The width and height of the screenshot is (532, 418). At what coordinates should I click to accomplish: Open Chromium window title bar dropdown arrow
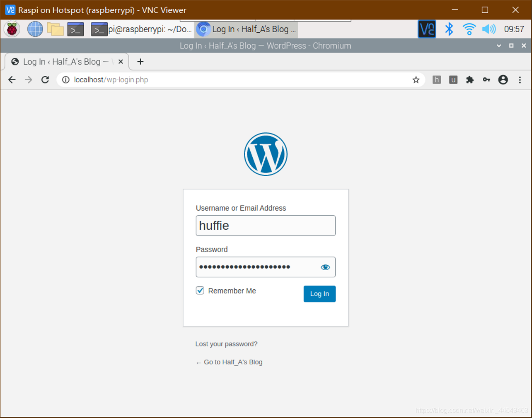click(499, 46)
